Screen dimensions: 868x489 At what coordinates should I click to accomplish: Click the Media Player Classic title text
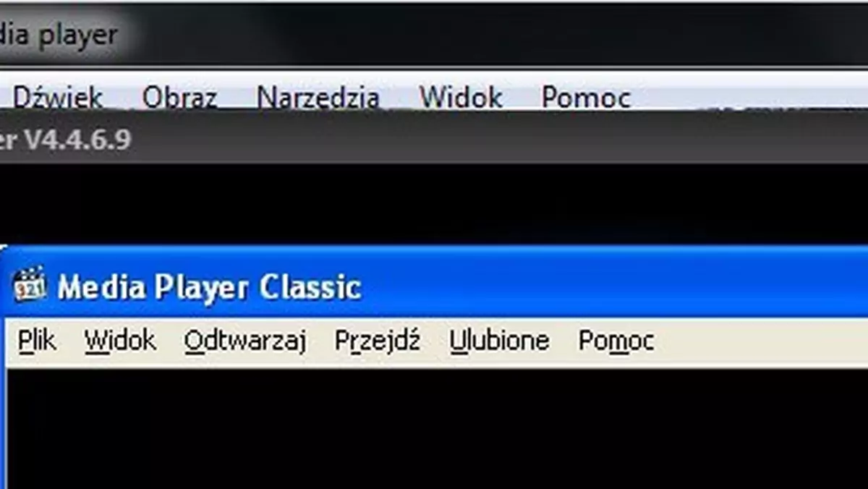tap(209, 287)
